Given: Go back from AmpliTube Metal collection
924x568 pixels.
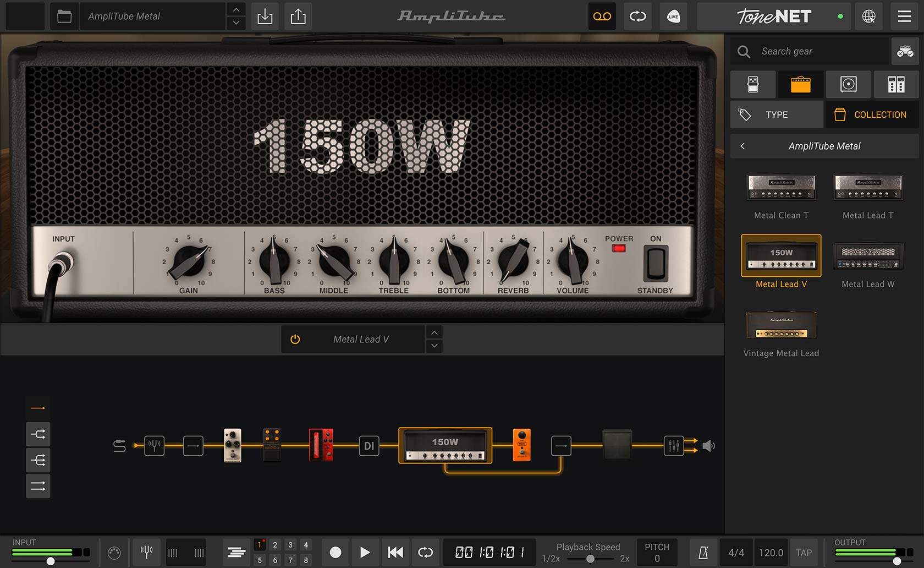Looking at the screenshot, I should (743, 146).
